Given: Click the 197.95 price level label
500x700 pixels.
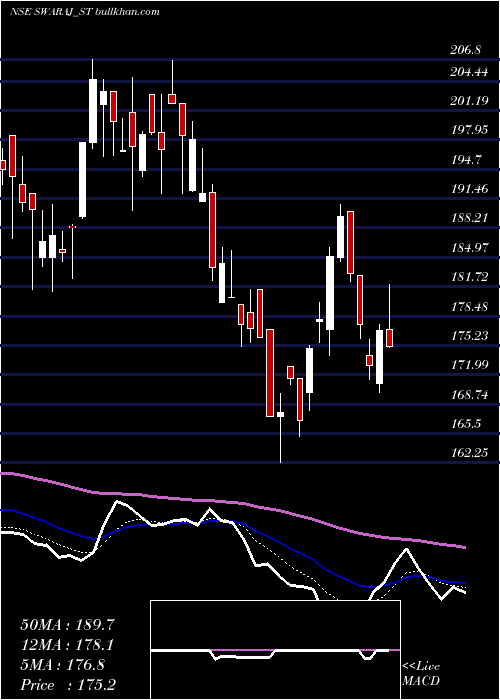Looking at the screenshot, I should 469,130.
